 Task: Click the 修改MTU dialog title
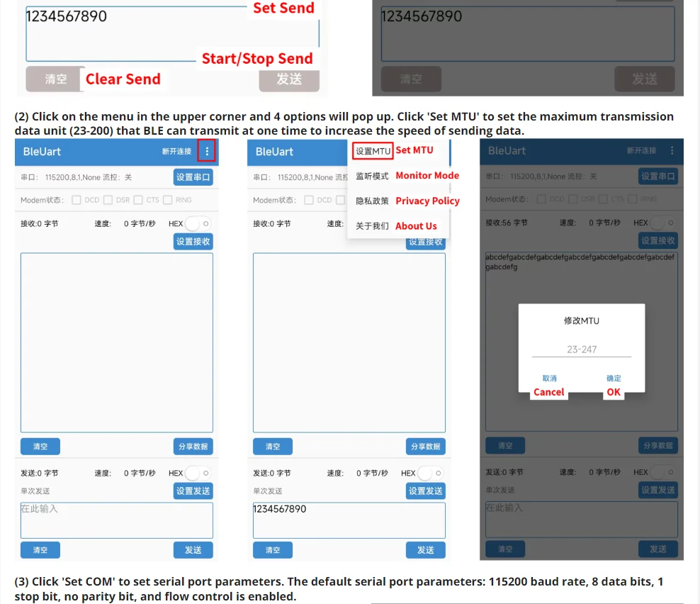581,320
